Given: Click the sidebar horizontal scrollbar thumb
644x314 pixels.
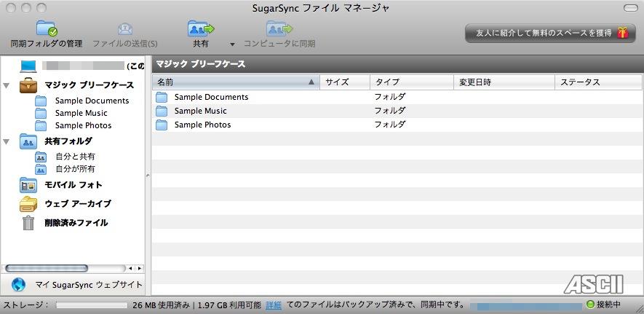Looking at the screenshot, I should pyautogui.click(x=47, y=268).
